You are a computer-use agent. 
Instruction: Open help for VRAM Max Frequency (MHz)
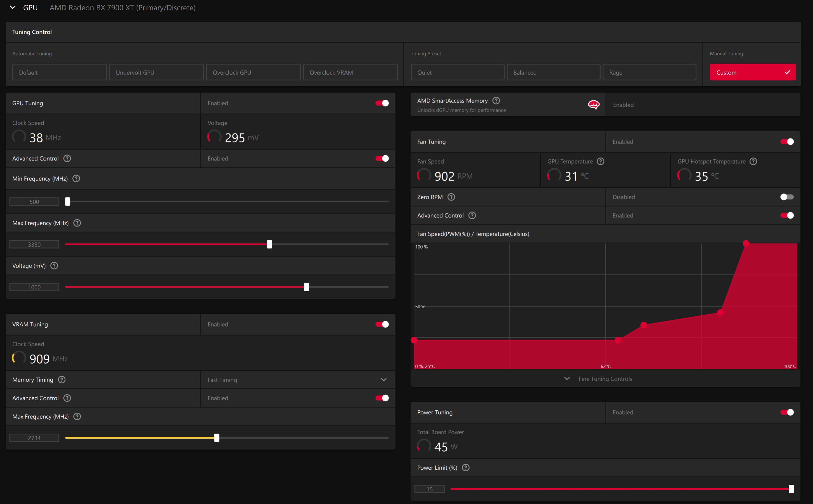click(x=77, y=417)
